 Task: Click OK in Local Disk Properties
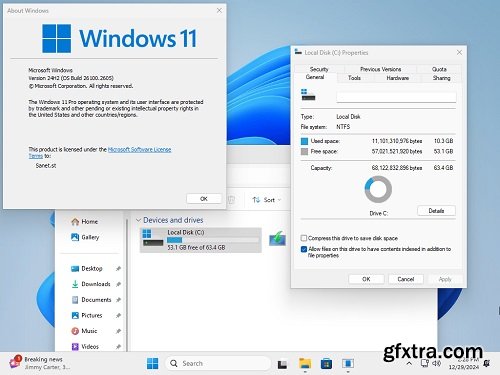click(x=366, y=279)
